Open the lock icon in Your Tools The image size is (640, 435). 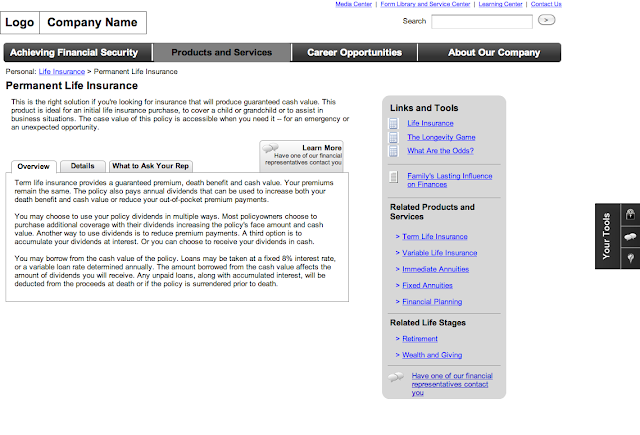point(630,214)
